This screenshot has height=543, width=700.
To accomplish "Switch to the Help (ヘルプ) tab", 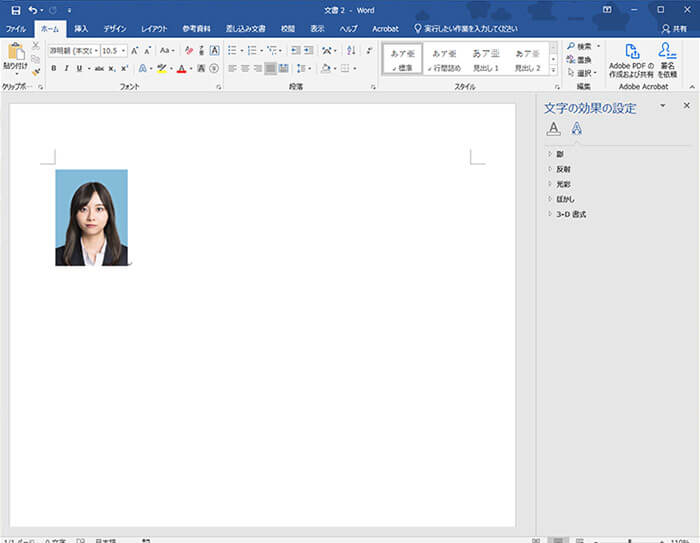I will coord(348,29).
